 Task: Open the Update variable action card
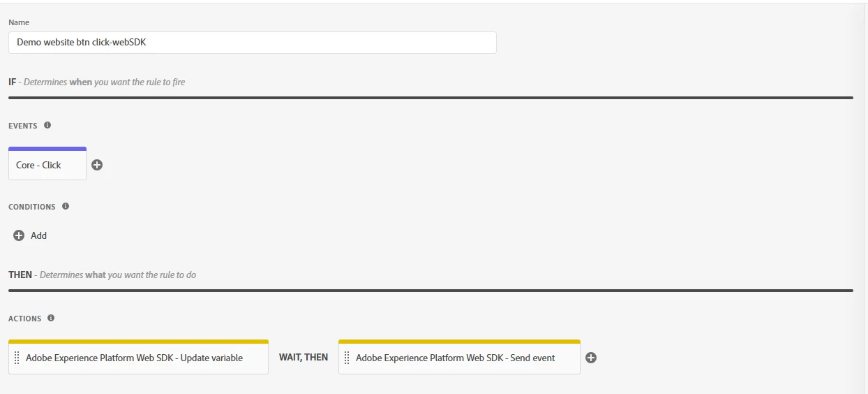click(138, 357)
